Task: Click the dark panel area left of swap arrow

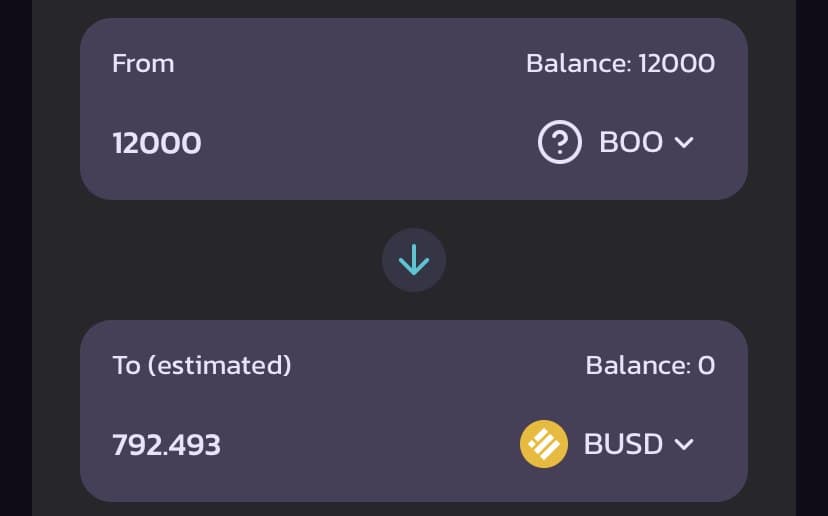Action: click(220, 260)
